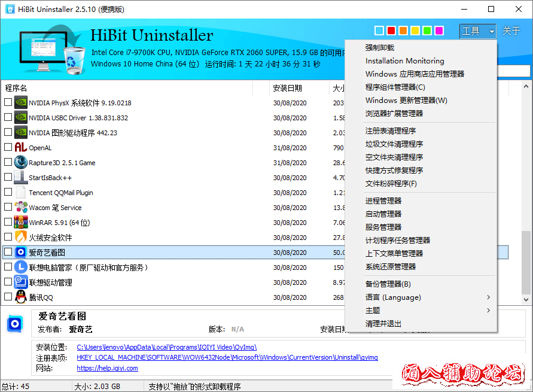Check the checkbox beside 爱奇艺看图
The height and width of the screenshot is (392, 533).
tap(8, 252)
